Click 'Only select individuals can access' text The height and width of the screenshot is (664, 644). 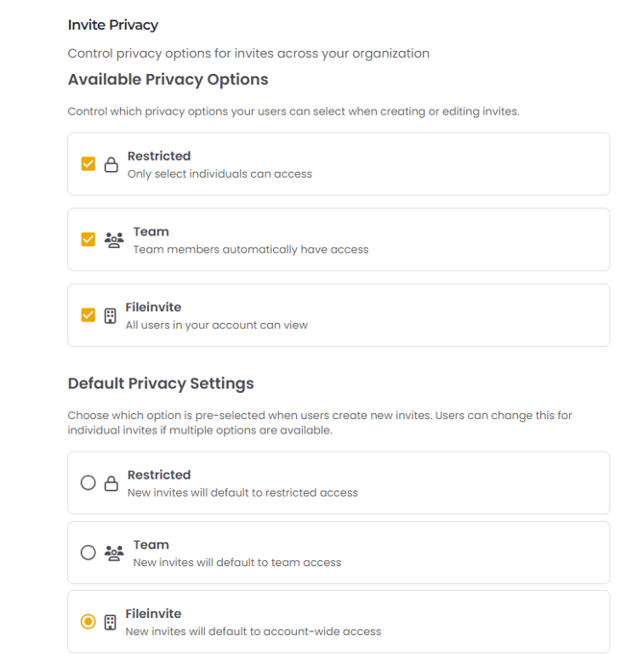[219, 174]
